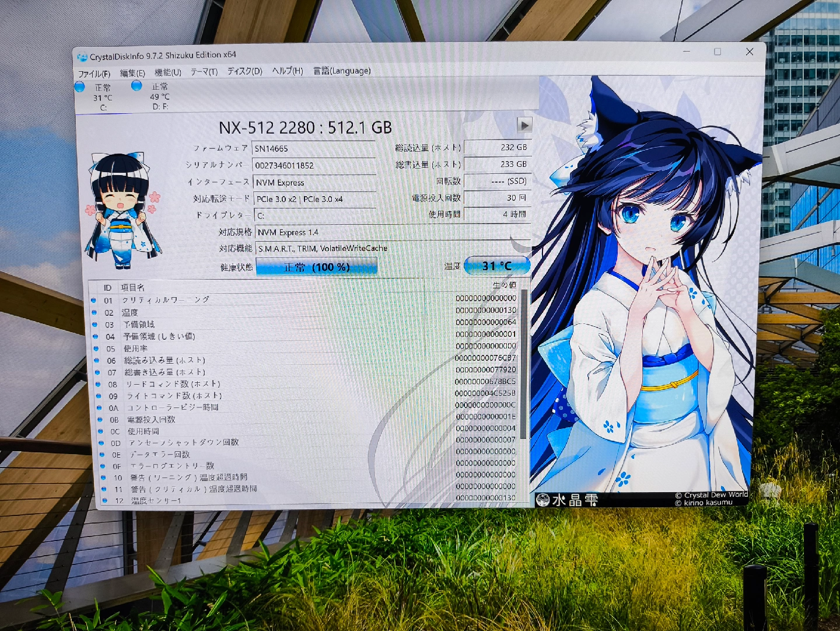Image resolution: width=840 pixels, height=631 pixels.
Task: Click the SMART list vertical scrollbar
Action: [x=523, y=362]
